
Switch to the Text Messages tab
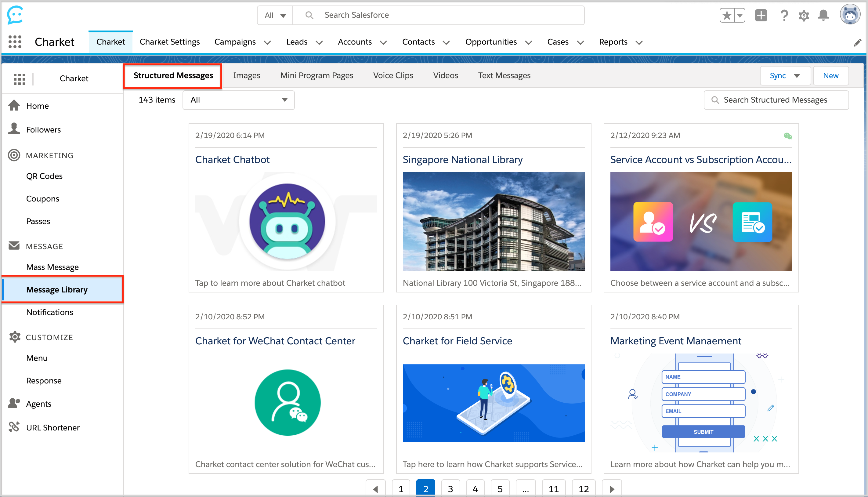[x=504, y=75]
